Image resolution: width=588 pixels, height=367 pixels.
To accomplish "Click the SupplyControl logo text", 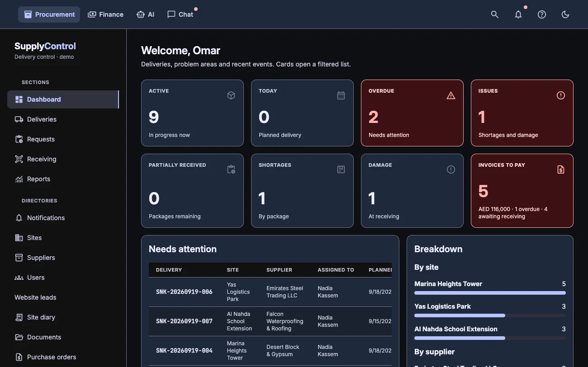I will tap(45, 46).
